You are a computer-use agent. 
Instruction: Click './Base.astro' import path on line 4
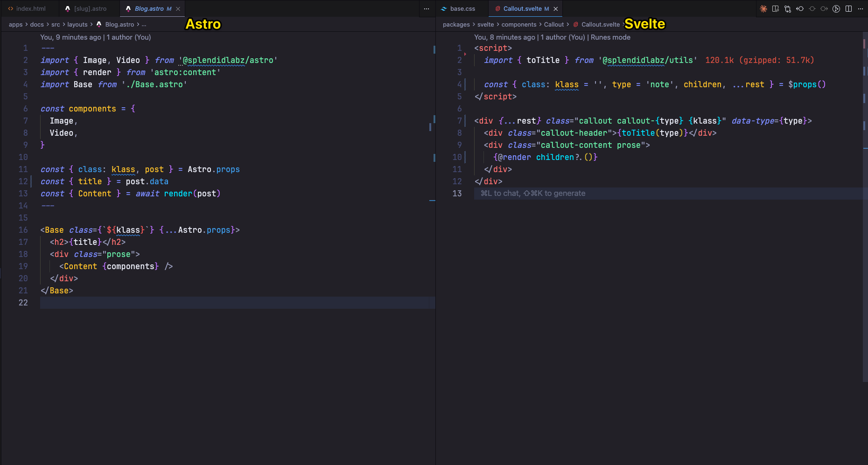[154, 84]
